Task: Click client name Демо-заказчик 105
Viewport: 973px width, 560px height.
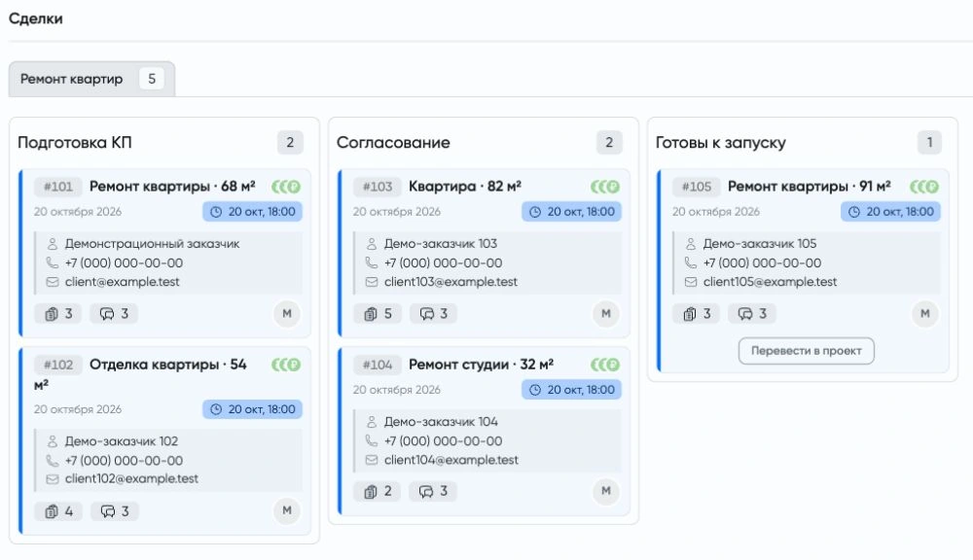Action: (x=760, y=244)
